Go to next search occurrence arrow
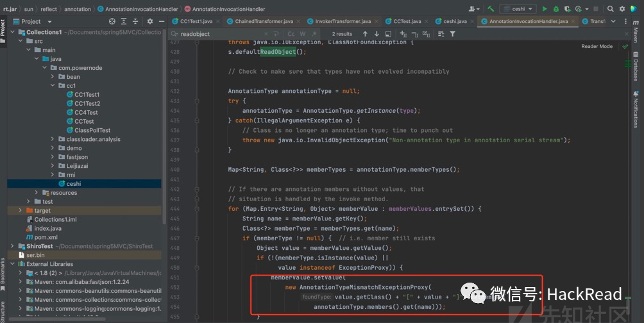 coord(377,34)
